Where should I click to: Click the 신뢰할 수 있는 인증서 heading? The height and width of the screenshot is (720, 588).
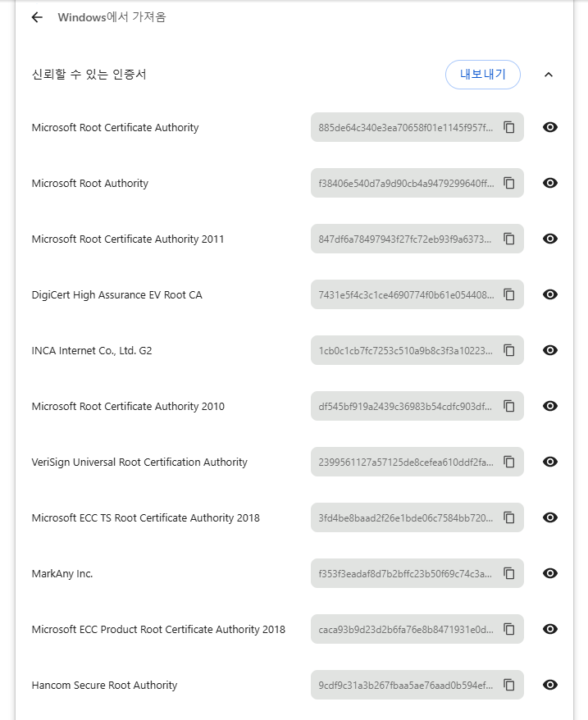click(x=89, y=75)
